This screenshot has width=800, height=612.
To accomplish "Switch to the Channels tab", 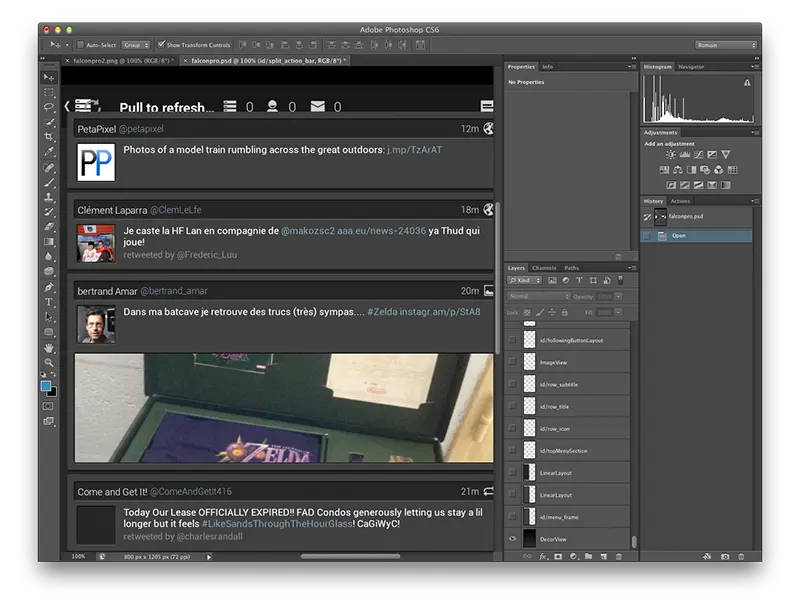I will click(543, 267).
